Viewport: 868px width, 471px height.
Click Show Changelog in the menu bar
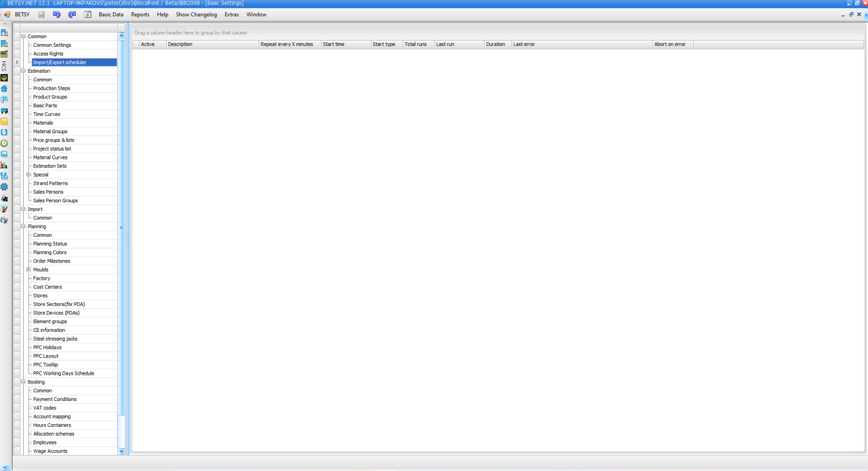[197, 14]
